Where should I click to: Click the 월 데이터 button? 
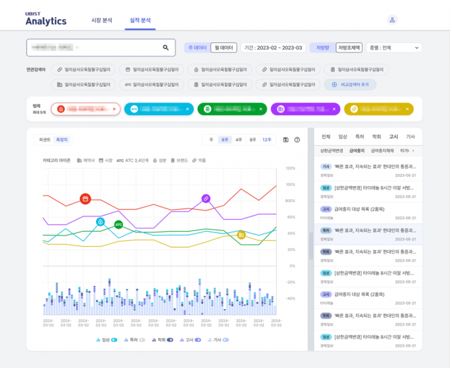224,48
